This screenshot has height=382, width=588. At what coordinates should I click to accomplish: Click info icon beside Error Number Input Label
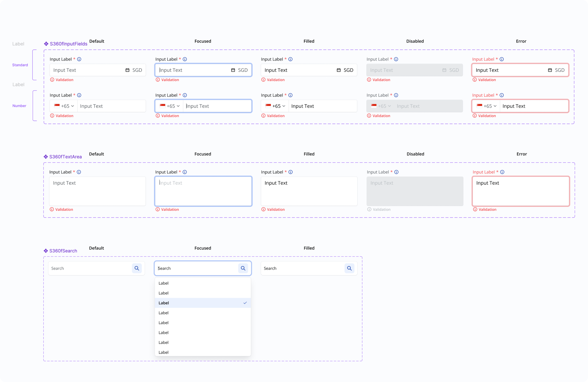[502, 95]
